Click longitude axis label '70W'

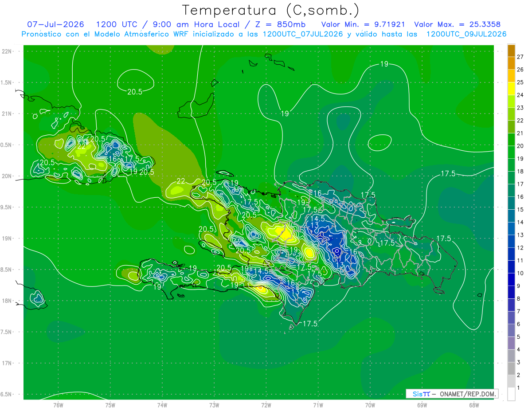pos(370,405)
